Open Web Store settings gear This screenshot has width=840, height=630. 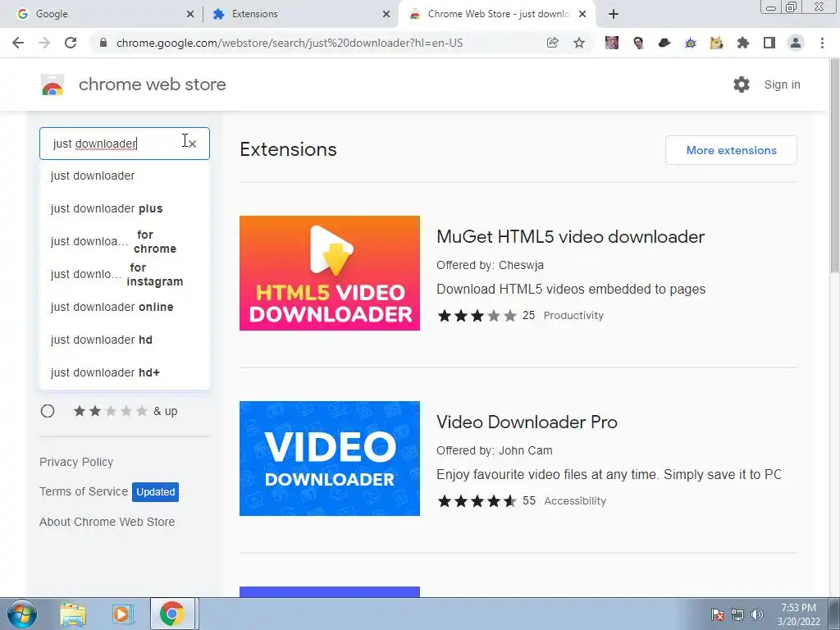[x=742, y=84]
